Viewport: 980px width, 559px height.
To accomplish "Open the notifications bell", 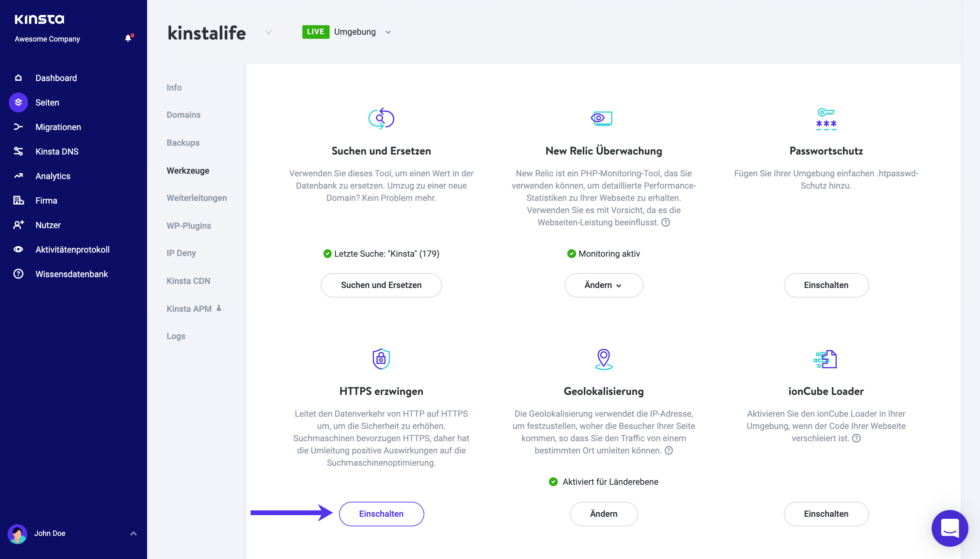I will (x=129, y=38).
